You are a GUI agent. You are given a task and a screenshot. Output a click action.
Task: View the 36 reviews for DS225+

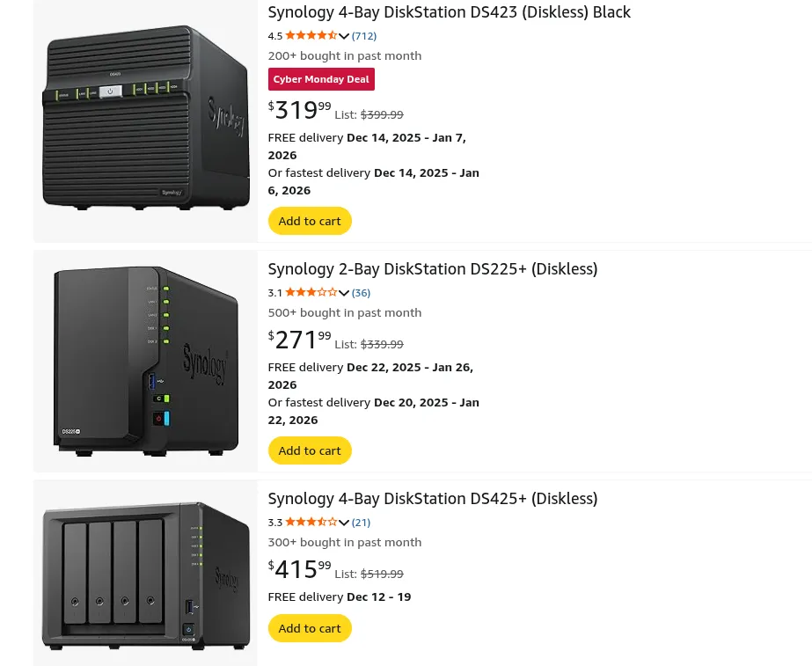coord(361,292)
